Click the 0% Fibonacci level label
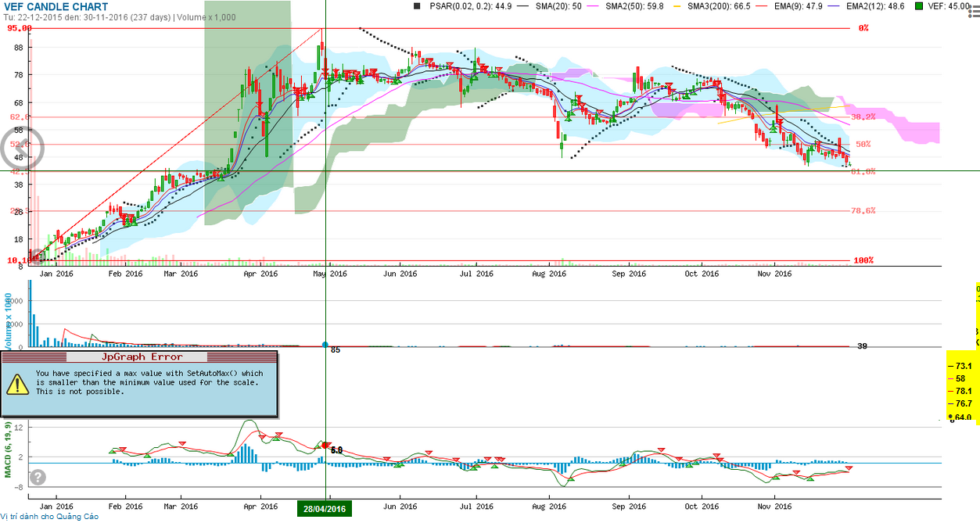Image resolution: width=980 pixels, height=523 pixels. (863, 28)
